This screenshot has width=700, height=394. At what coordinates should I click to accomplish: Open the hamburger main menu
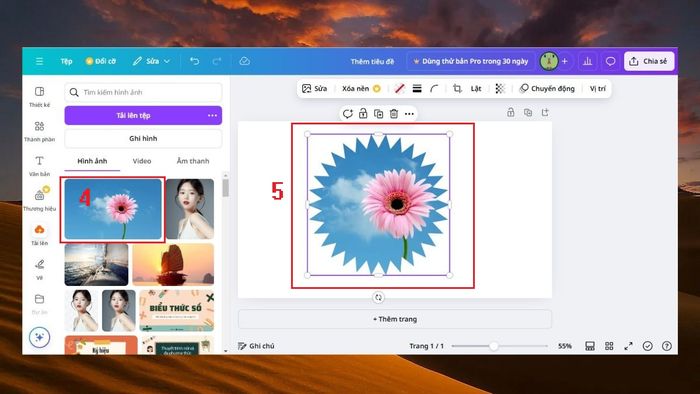39,61
